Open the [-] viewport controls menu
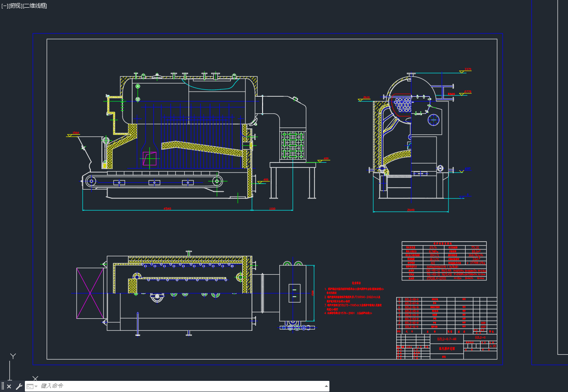 coord(5,6)
